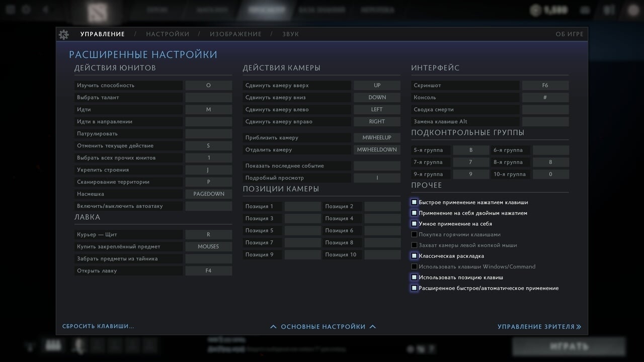The height and width of the screenshot is (362, 644).
Task: Click СБРОСИТЬ КЛАВИШИ link
Action: point(98,326)
